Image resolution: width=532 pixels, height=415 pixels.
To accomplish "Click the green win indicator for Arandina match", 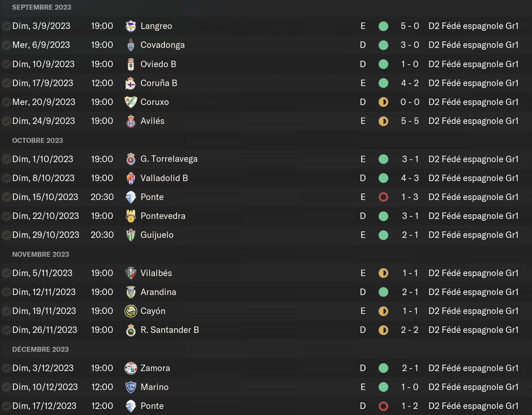I will click(x=383, y=292).
